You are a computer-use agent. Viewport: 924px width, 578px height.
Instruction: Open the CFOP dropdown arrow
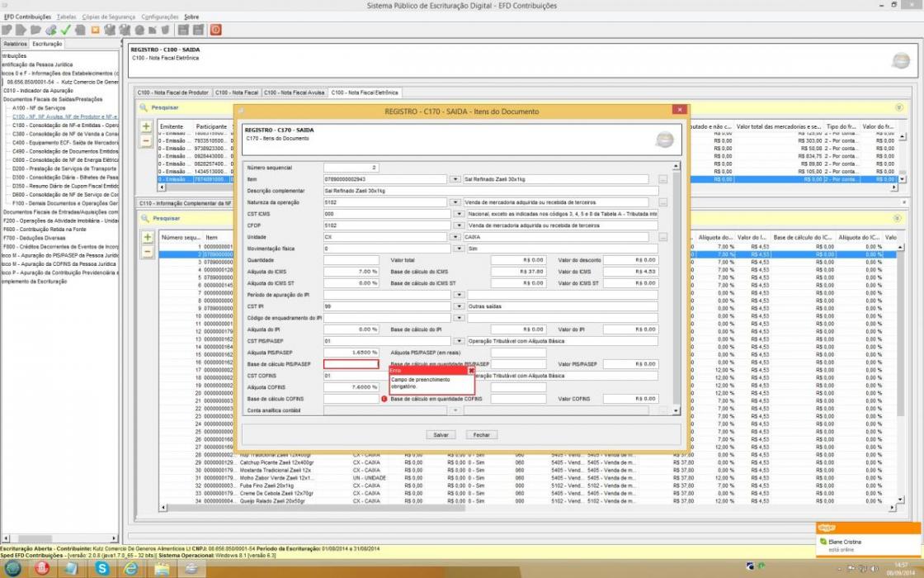pos(459,225)
